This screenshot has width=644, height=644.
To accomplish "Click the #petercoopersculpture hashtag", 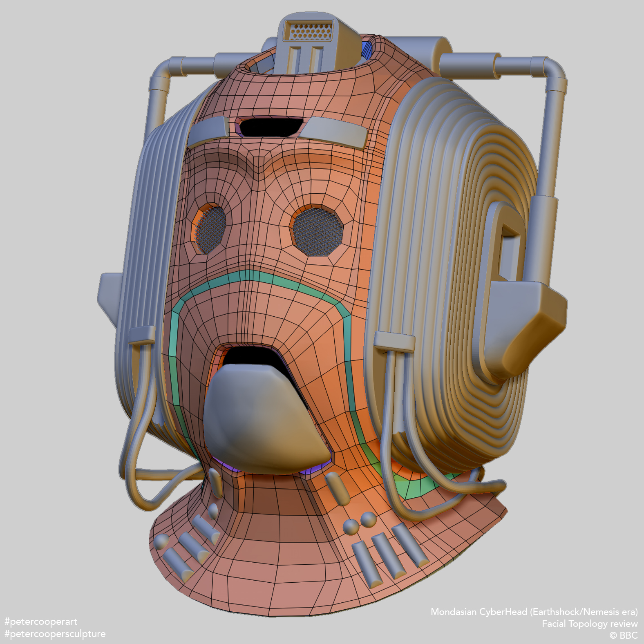I will pos(55,634).
